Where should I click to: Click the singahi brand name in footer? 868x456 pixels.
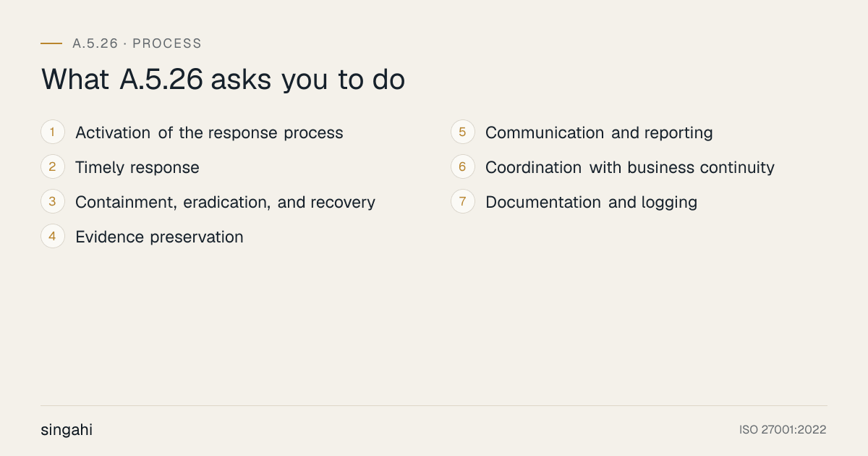click(67, 430)
